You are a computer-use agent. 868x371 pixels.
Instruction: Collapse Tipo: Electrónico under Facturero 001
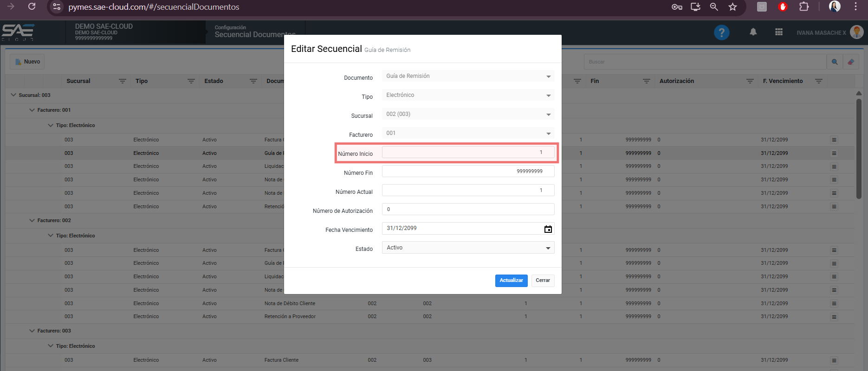point(51,126)
